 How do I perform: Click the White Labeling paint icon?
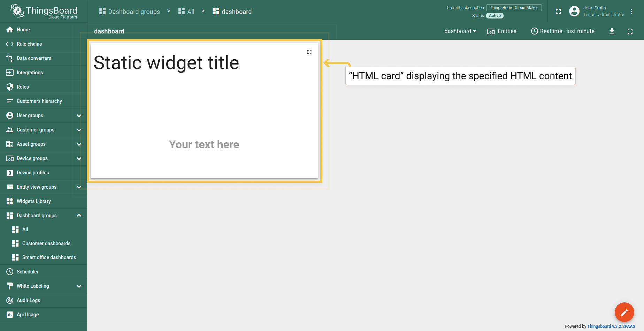click(10, 286)
